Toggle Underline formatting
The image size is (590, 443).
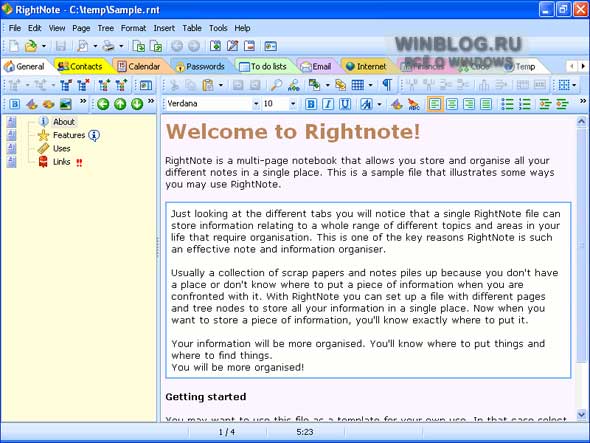coord(345,104)
